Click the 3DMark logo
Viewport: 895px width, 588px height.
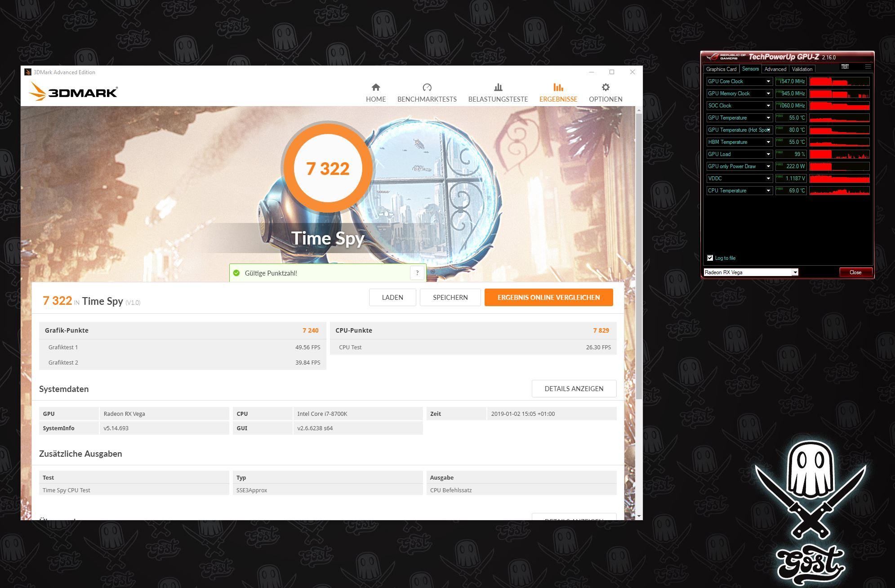click(x=73, y=91)
